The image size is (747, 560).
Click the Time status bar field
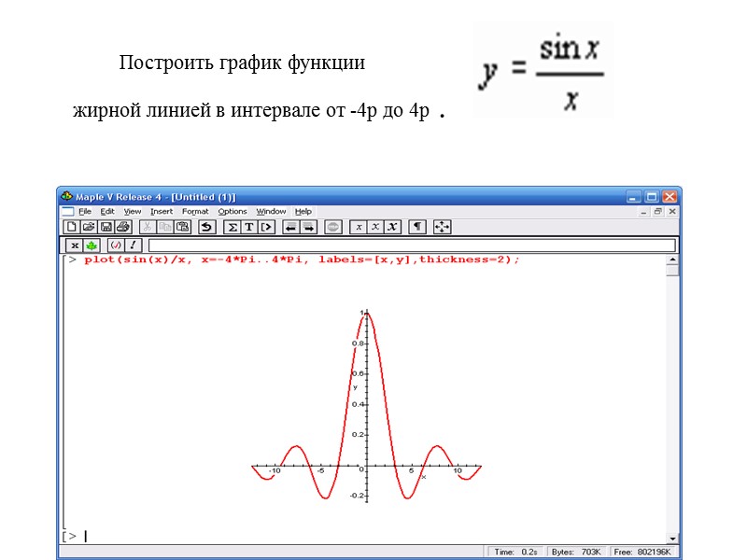[516, 552]
